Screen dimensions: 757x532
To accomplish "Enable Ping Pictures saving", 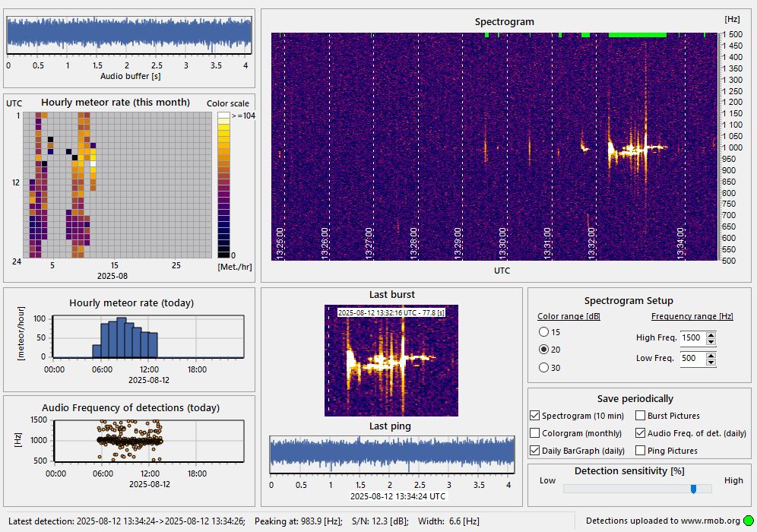I will (x=640, y=451).
